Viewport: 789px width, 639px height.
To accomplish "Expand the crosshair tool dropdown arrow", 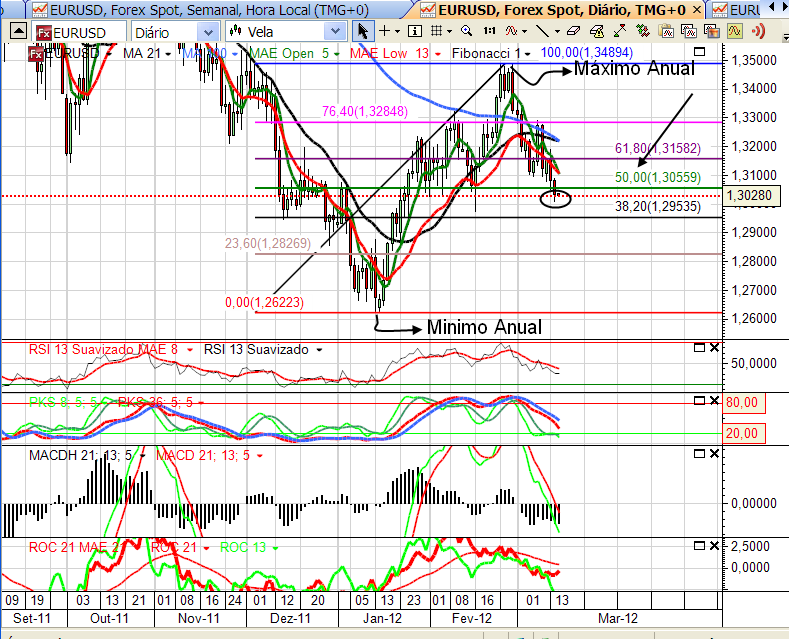I will (398, 32).
